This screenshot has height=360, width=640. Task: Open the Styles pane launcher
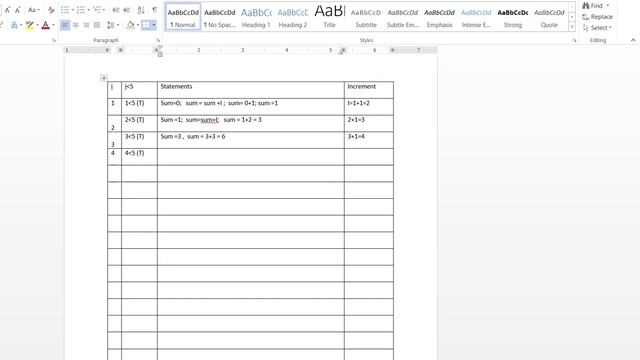[574, 40]
